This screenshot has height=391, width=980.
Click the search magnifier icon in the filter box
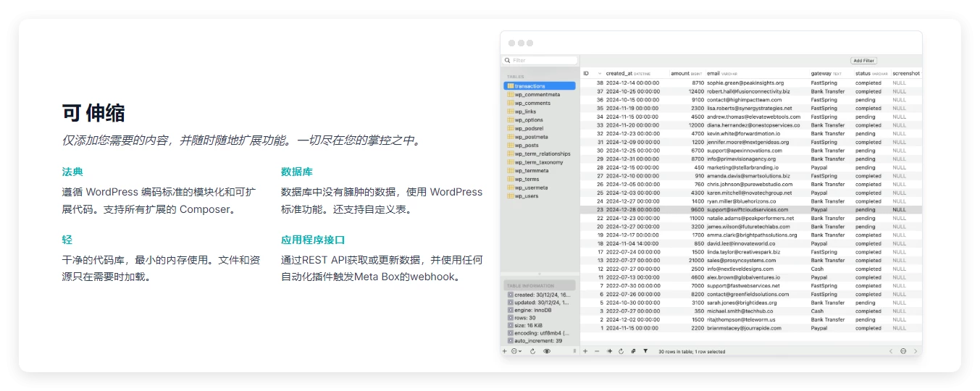(x=508, y=60)
